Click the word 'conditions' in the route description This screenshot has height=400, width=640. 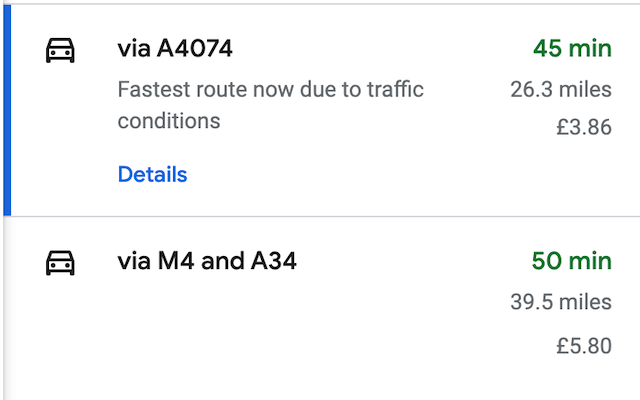(x=169, y=121)
